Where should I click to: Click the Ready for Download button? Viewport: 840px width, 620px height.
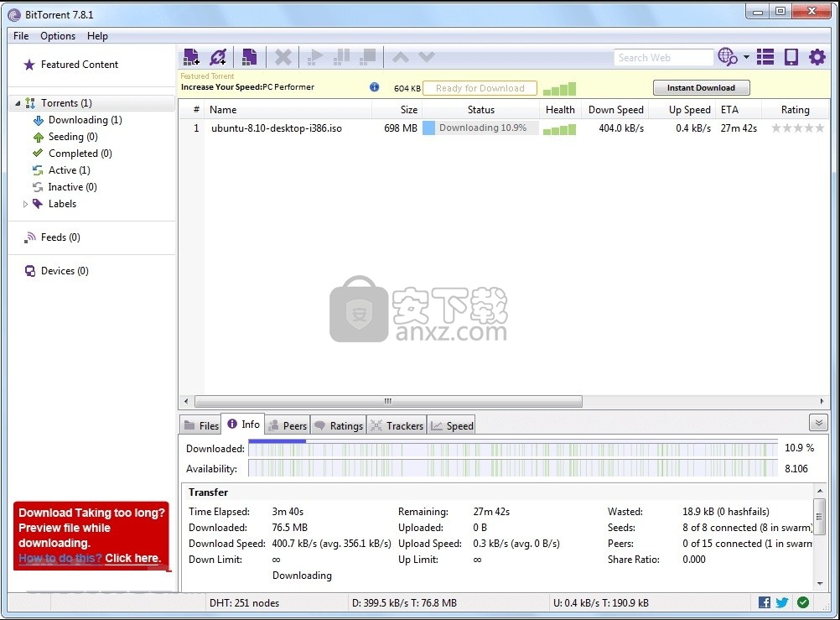coord(480,88)
